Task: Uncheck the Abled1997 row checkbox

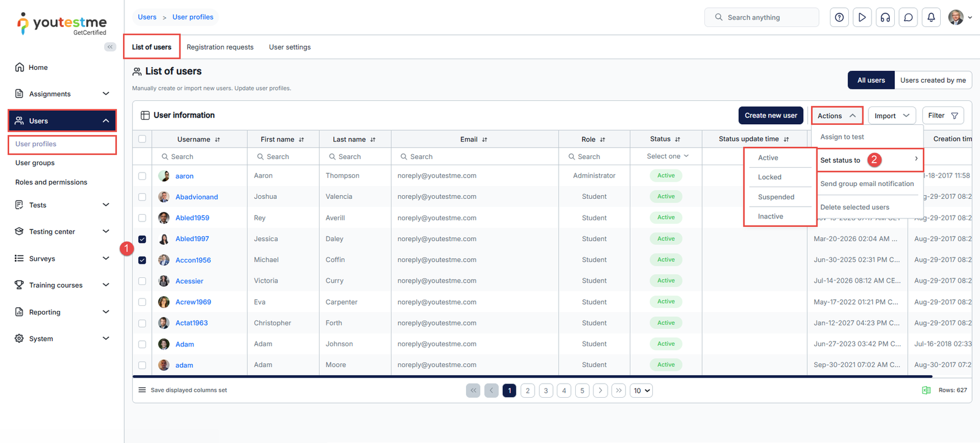Action: click(x=142, y=239)
